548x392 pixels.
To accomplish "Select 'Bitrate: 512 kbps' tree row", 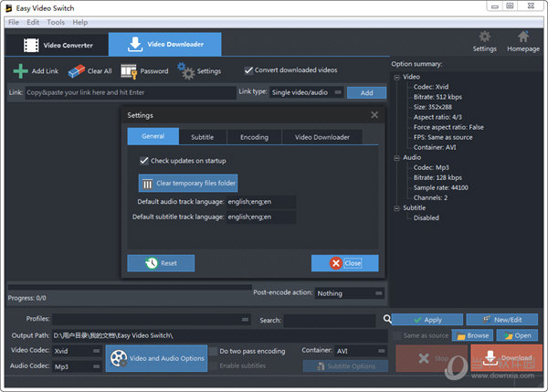I will tap(437, 97).
